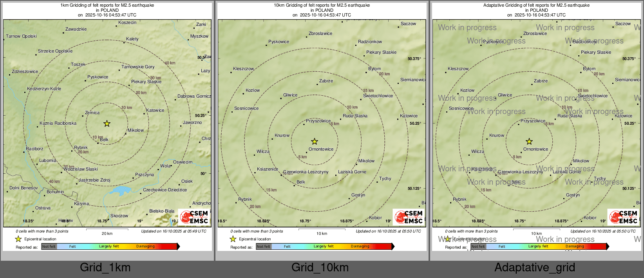Click the 'Kobior' label on the Adaptative_grid map
This screenshot has height=278, width=644.
(x=590, y=218)
